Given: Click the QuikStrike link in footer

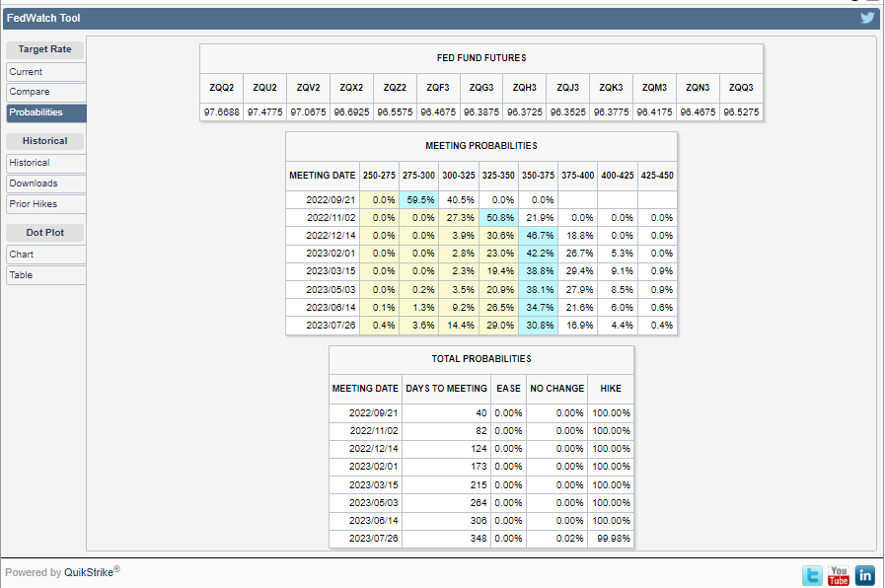Looking at the screenshot, I should (x=89, y=572).
